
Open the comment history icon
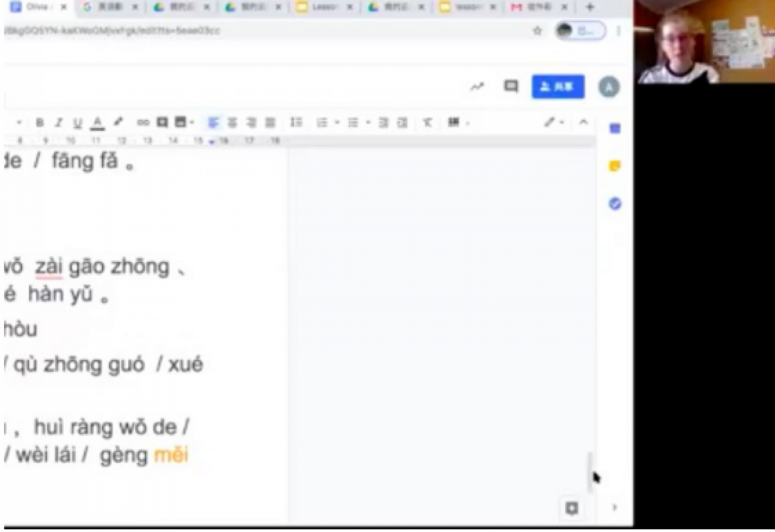point(511,86)
